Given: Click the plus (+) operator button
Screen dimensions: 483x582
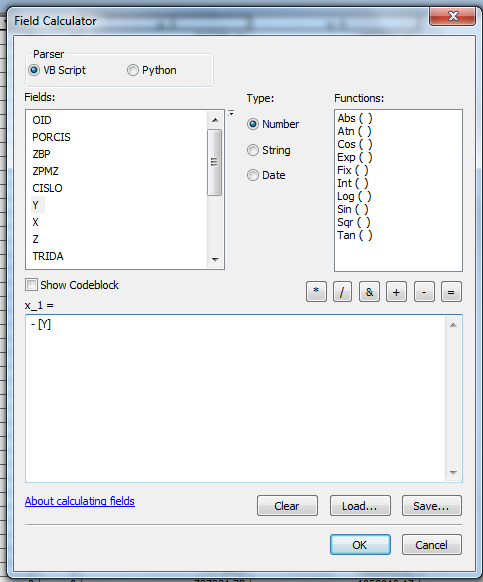Looking at the screenshot, I should [396, 292].
